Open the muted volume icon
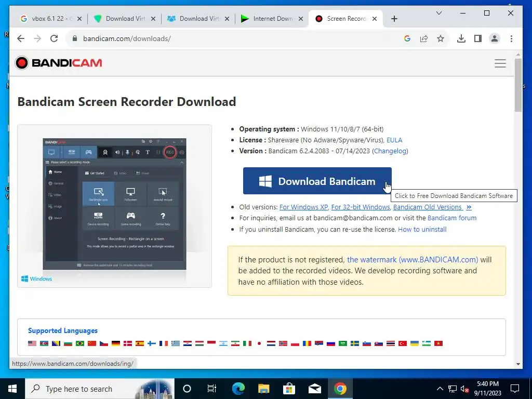Viewport: 532px width, 399px height. tap(465, 389)
